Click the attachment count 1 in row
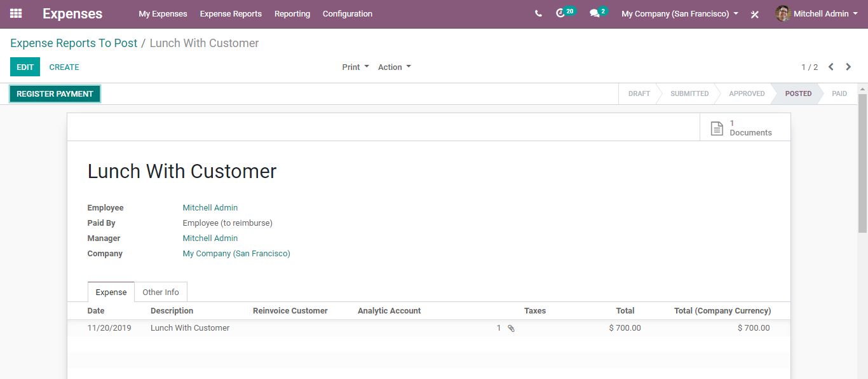This screenshot has width=868, height=379. [499, 328]
